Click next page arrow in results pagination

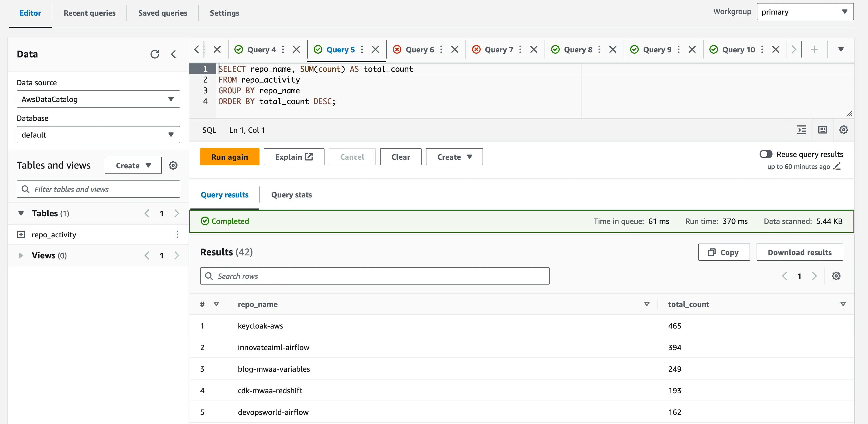(814, 275)
